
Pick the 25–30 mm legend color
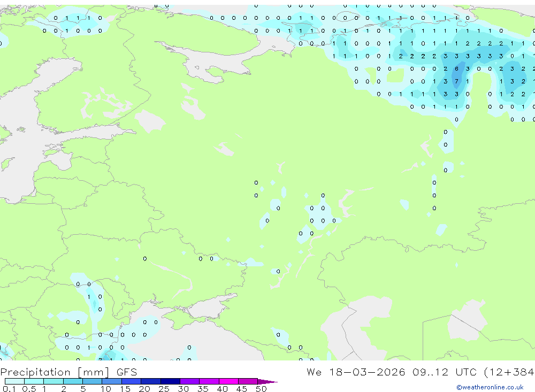pos(170,381)
